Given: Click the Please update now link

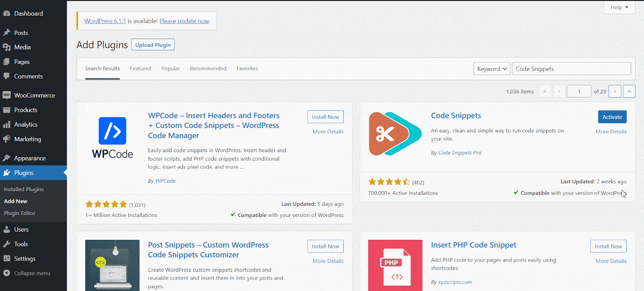Looking at the screenshot, I should [x=184, y=21].
